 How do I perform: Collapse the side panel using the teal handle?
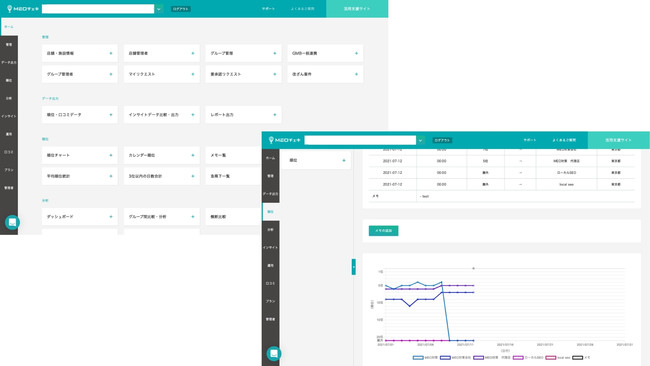354,267
